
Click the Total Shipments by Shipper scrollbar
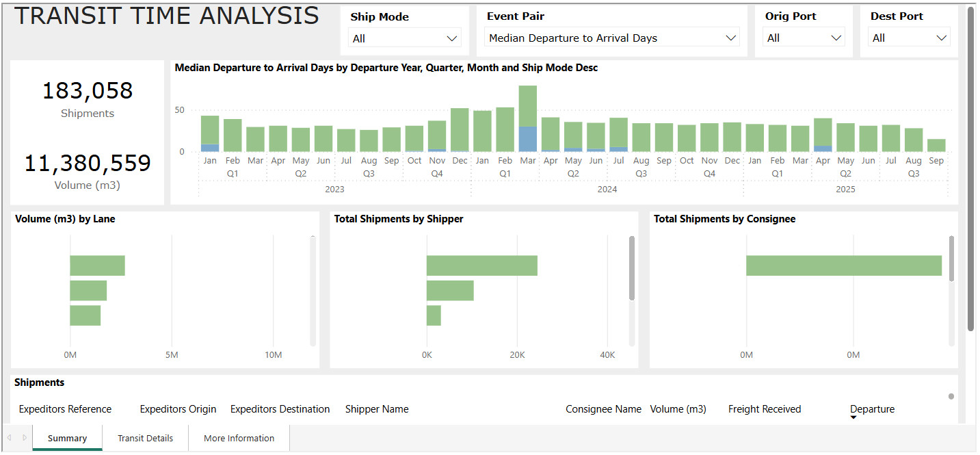[632, 268]
